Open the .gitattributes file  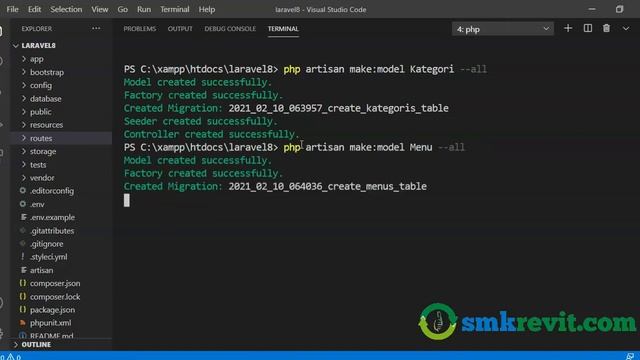click(52, 231)
